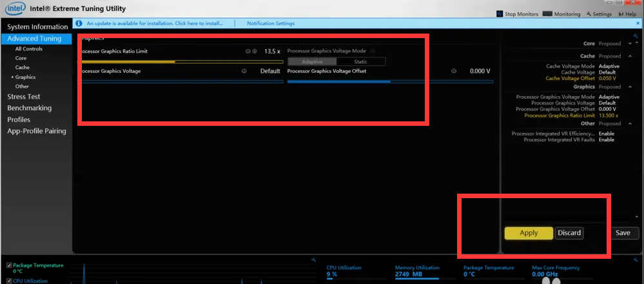The width and height of the screenshot is (644, 284).
Task: Toggle the CPU Utilization monitor checkbox
Action: coord(10,281)
